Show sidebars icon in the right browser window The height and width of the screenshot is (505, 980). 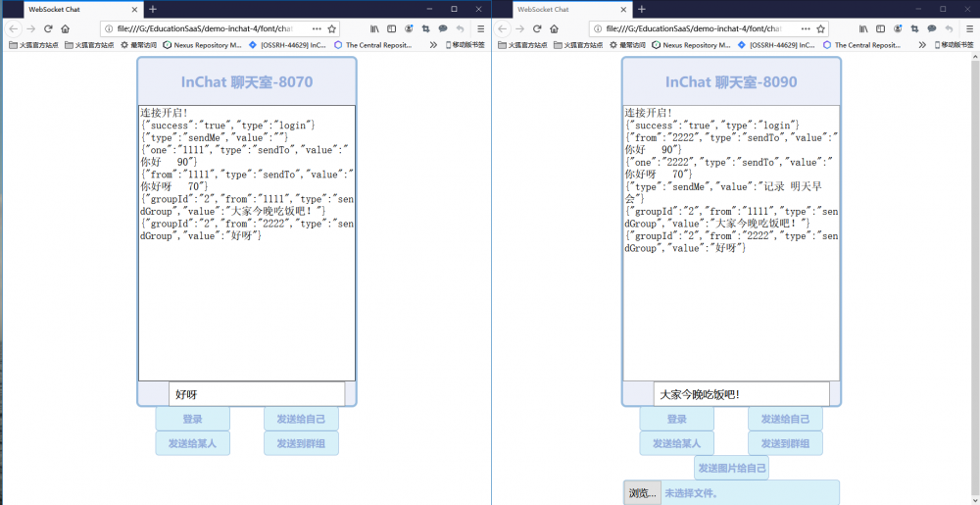click(881, 28)
